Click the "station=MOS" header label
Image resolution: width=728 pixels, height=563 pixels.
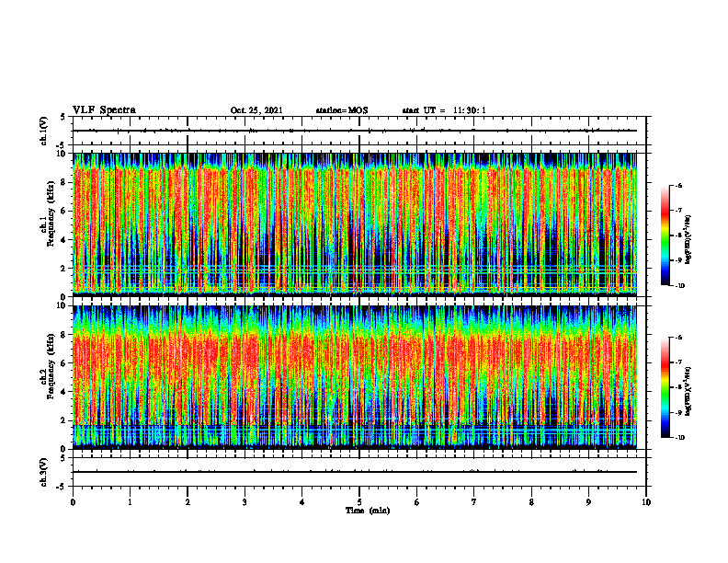click(x=342, y=110)
